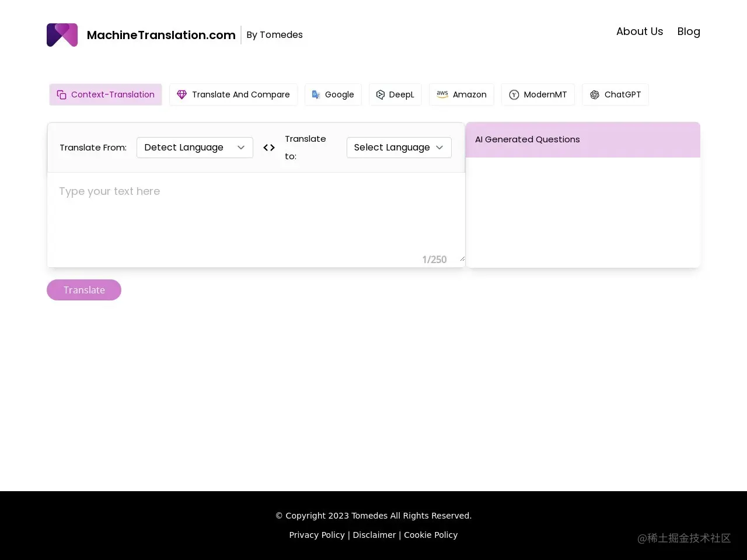Open the Cookie Policy link
This screenshot has height=560, width=747.
(431, 535)
